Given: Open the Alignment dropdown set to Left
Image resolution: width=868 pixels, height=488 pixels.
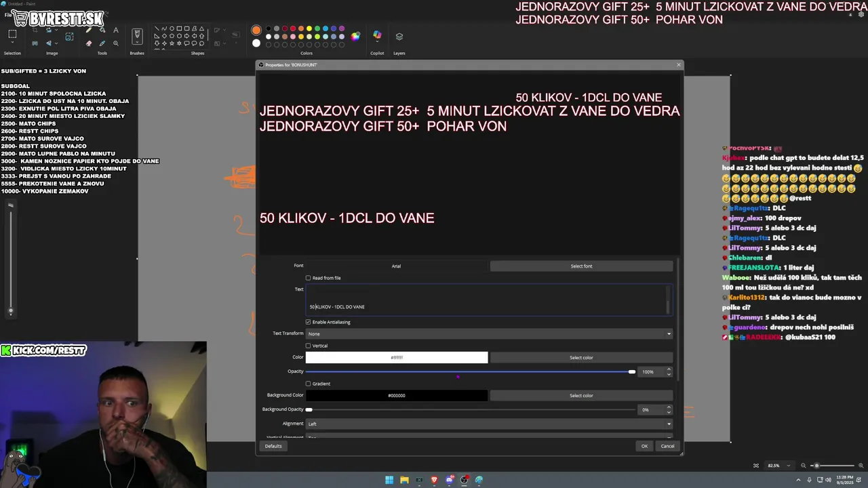Looking at the screenshot, I should point(489,424).
